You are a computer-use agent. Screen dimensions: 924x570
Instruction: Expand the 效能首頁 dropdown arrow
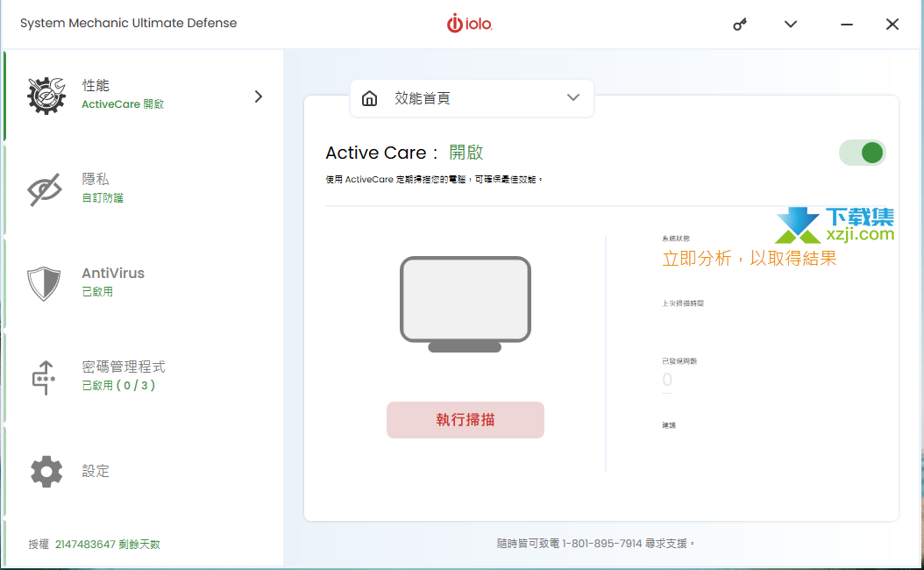(572, 98)
